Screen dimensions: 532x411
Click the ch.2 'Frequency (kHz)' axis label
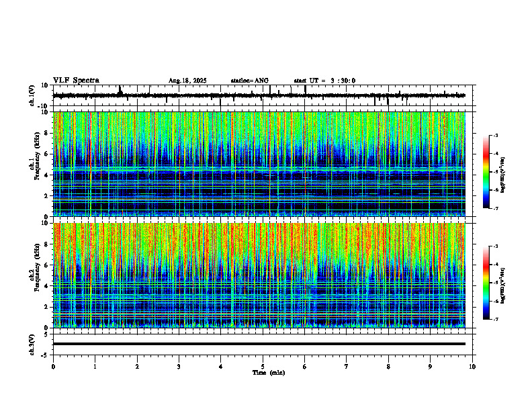(x=36, y=267)
